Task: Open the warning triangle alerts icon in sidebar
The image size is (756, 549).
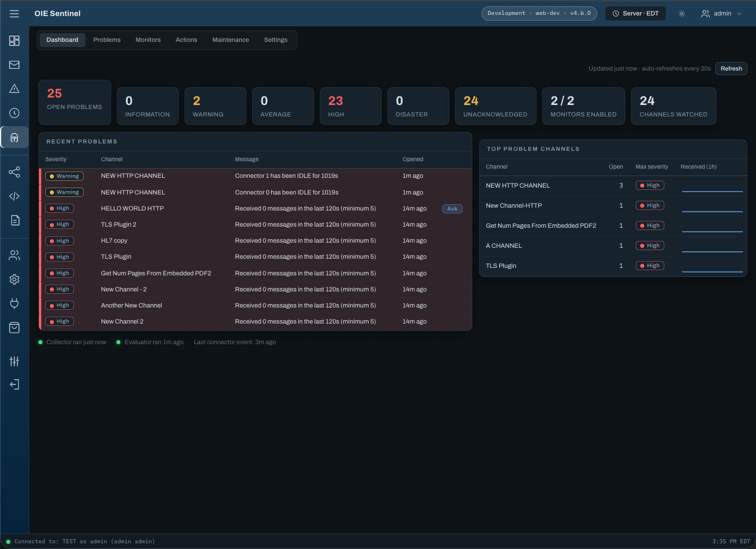Action: (x=14, y=89)
